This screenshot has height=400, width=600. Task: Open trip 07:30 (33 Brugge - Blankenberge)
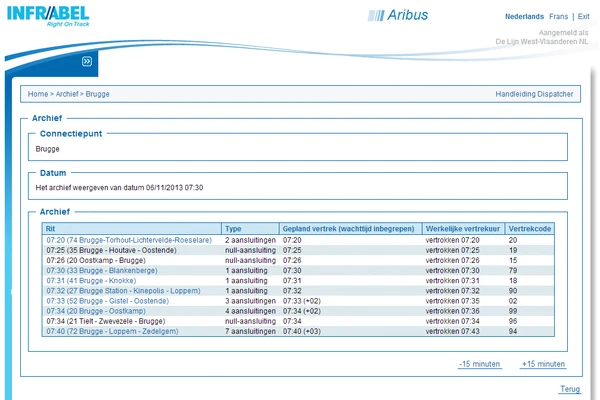pyautogui.click(x=102, y=270)
